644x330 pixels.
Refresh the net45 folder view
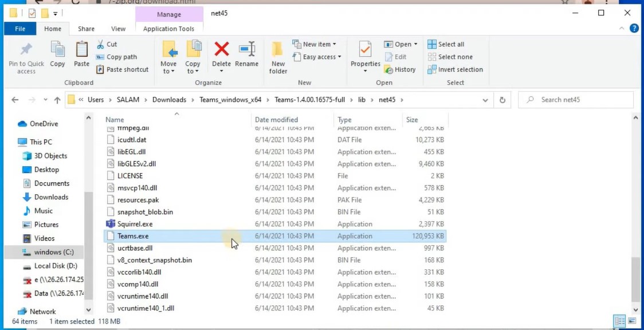click(x=502, y=99)
